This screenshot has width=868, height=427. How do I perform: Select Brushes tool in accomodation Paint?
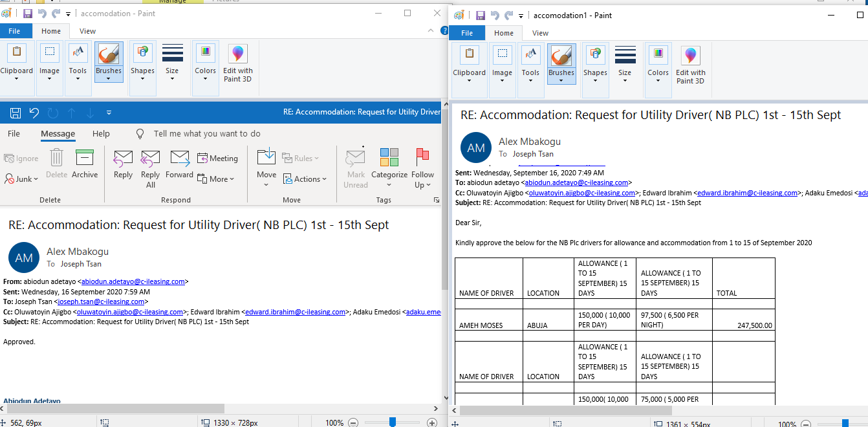[x=109, y=53]
